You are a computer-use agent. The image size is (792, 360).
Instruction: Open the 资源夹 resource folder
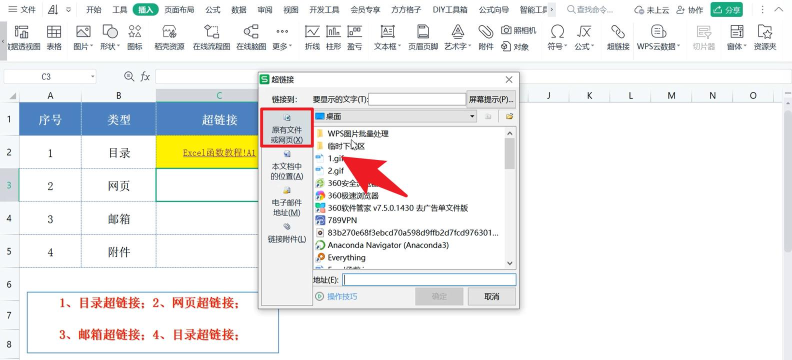tap(765, 38)
